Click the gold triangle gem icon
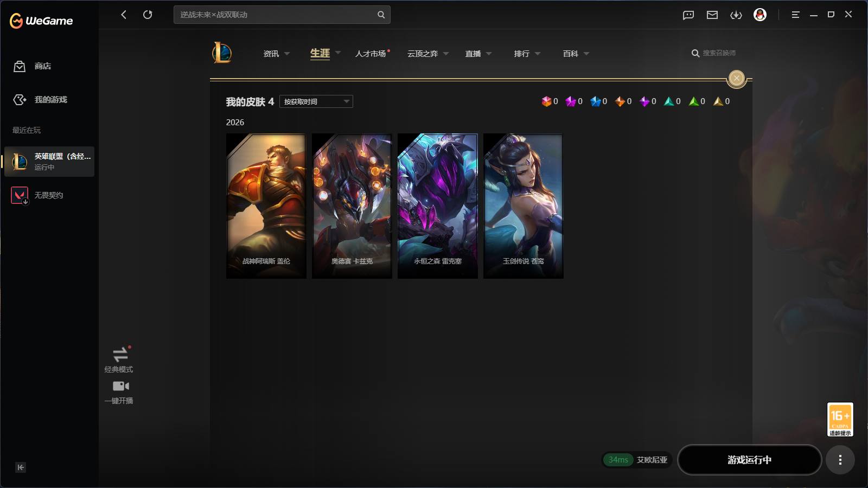Image resolution: width=868 pixels, height=488 pixels. pos(718,101)
